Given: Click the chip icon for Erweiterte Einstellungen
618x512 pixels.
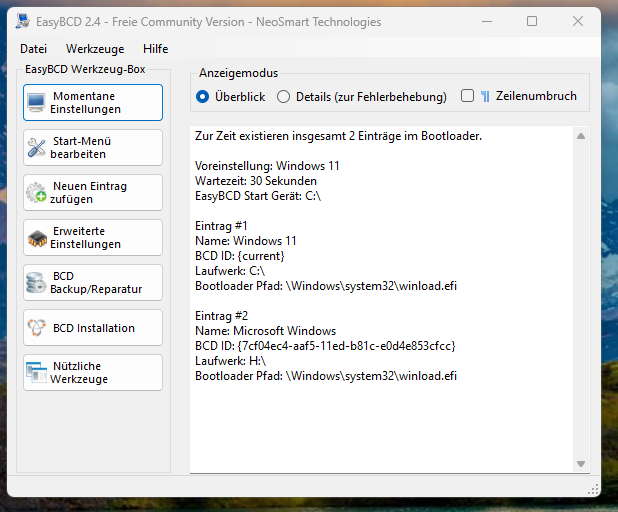Looking at the screenshot, I should click(37, 238).
